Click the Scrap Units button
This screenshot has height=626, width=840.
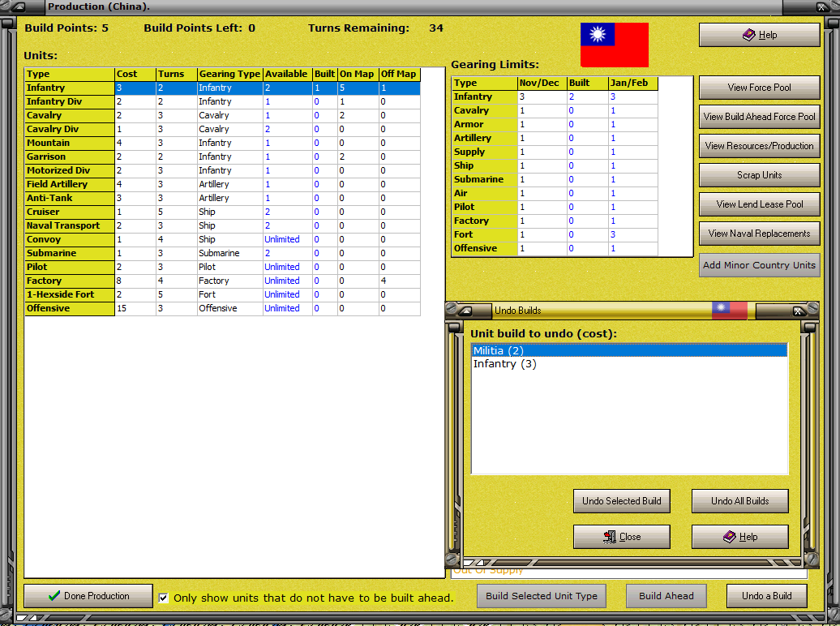click(x=759, y=174)
